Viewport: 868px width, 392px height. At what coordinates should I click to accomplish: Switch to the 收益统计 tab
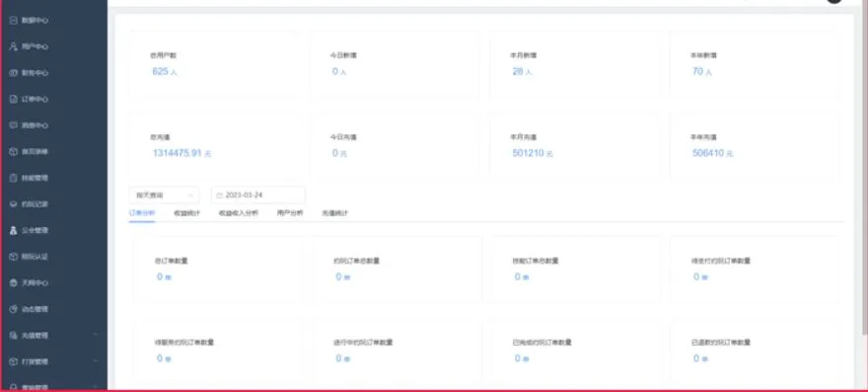click(187, 213)
